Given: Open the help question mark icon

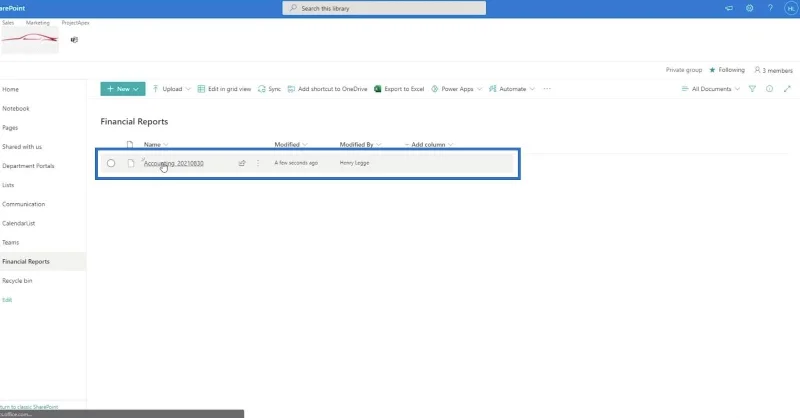Looking at the screenshot, I should click(x=770, y=8).
